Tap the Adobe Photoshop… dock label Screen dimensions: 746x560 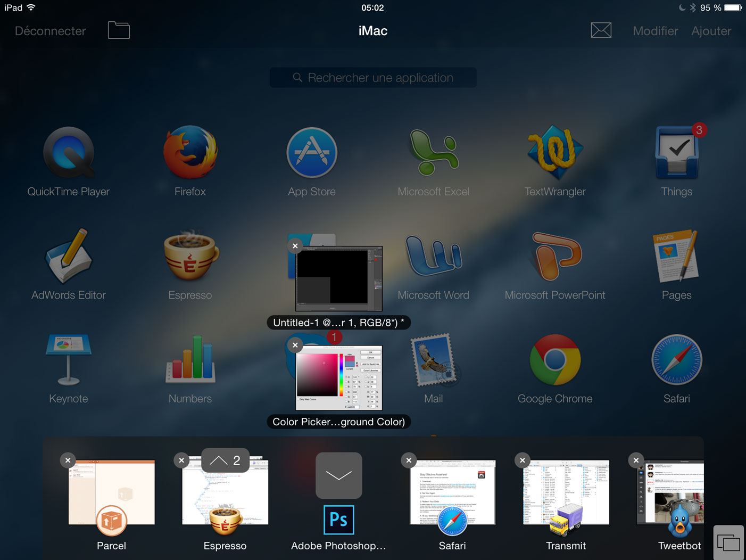pos(339,546)
